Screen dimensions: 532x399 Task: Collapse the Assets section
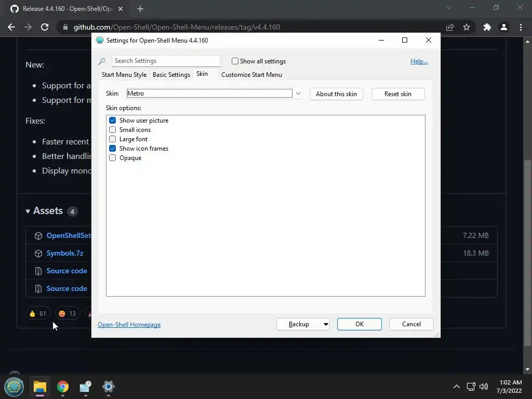[x=28, y=211]
